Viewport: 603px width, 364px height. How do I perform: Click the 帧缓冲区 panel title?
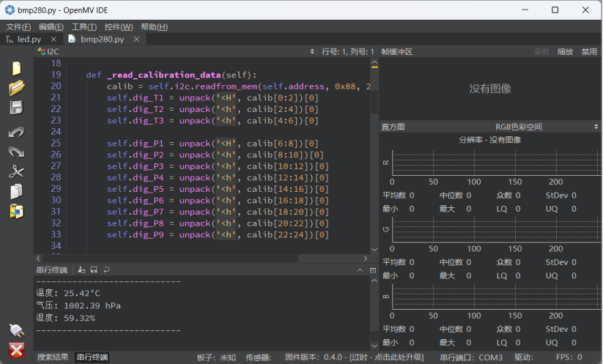[x=396, y=51]
